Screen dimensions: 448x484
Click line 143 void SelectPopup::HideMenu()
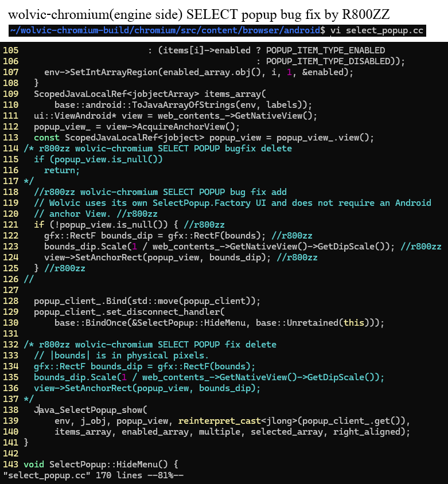pyautogui.click(x=101, y=465)
